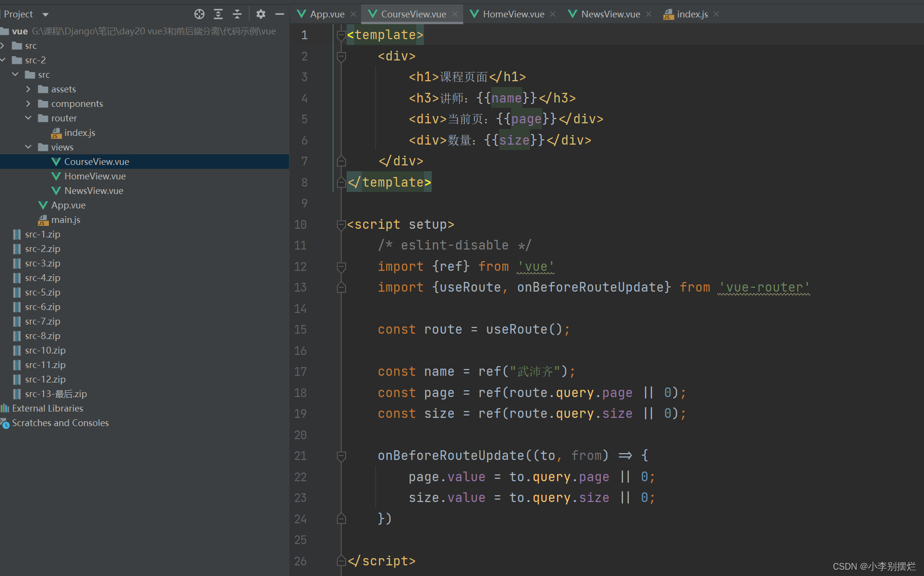Image resolution: width=924 pixels, height=576 pixels.
Task: Select HomeView.vue in the project tree
Action: [144, 176]
